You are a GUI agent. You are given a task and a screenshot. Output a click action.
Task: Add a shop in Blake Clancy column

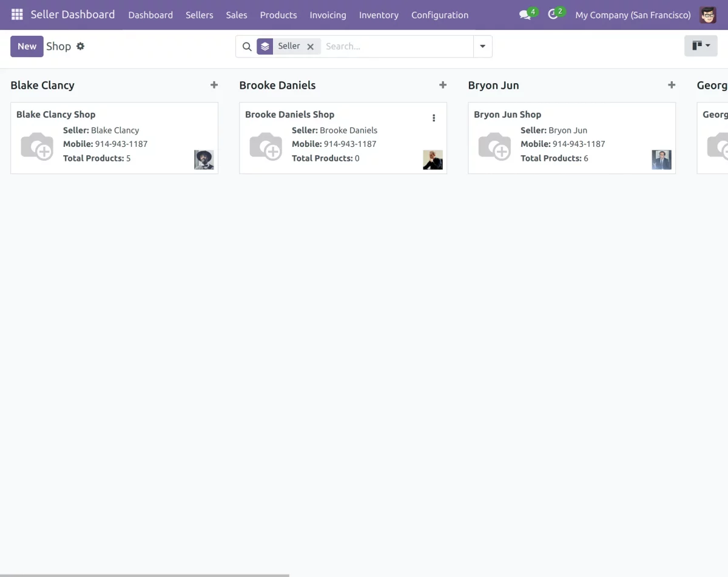tap(214, 86)
